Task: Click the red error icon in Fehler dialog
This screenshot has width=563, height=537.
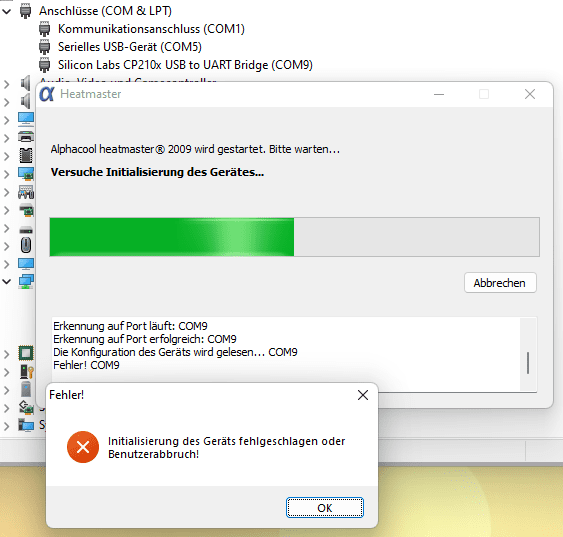Action: click(x=83, y=447)
